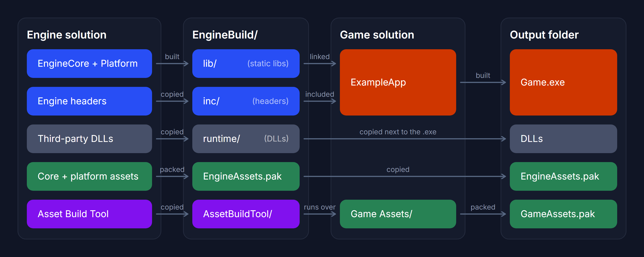Click the "Game solution" heading

click(x=377, y=35)
